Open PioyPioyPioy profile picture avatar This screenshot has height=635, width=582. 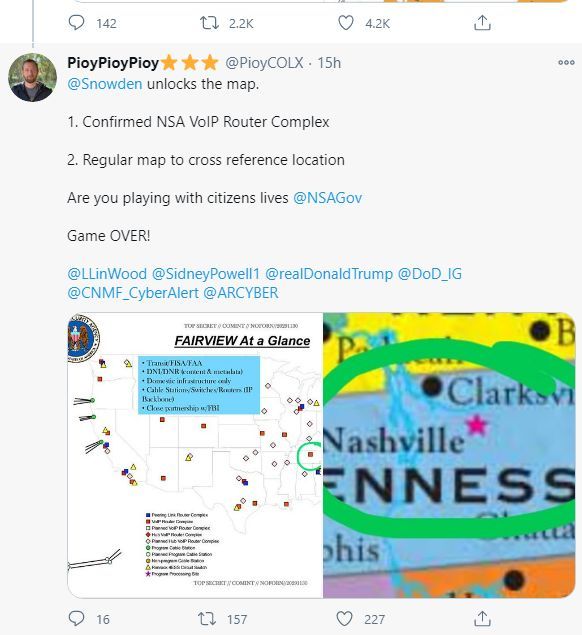pos(32,77)
